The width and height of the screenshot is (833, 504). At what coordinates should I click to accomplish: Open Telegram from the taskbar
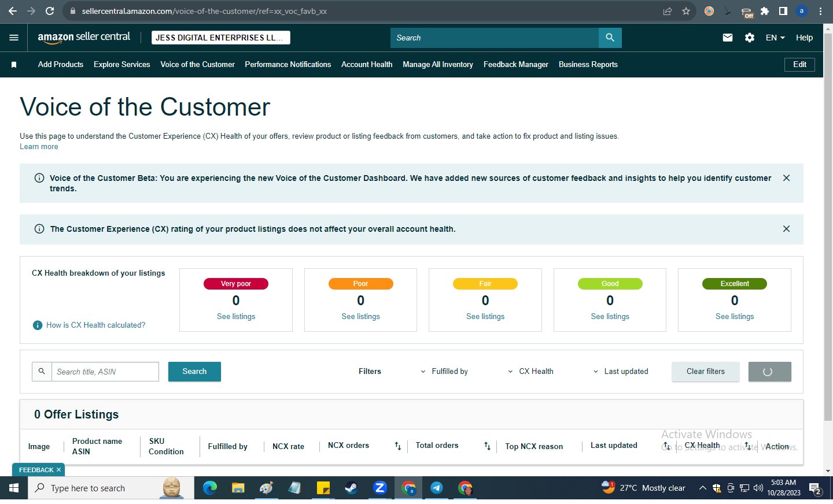point(437,488)
